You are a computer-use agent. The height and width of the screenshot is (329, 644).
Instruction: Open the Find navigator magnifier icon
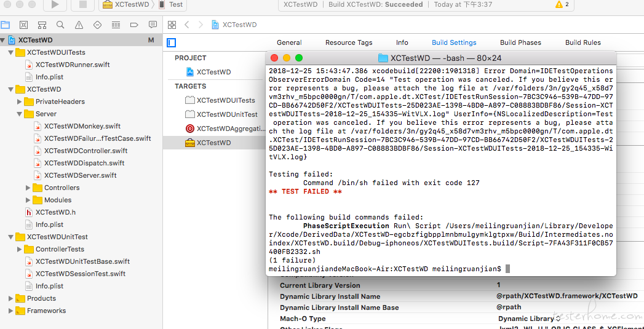(60, 25)
